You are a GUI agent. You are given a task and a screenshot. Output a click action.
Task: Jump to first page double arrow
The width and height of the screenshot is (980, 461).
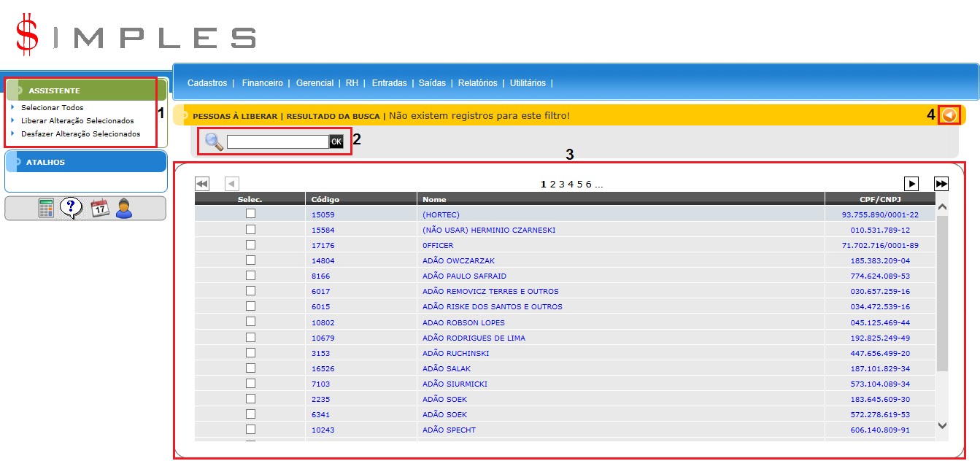tap(202, 184)
